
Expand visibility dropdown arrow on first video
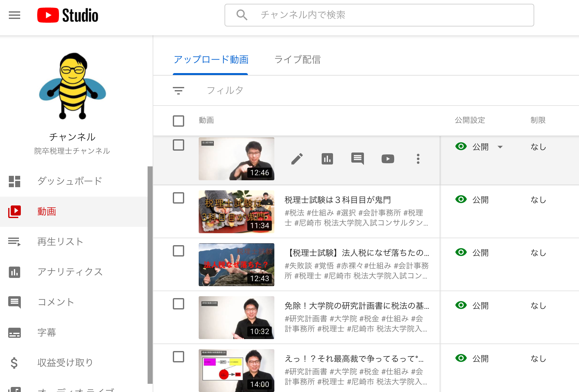[500, 147]
